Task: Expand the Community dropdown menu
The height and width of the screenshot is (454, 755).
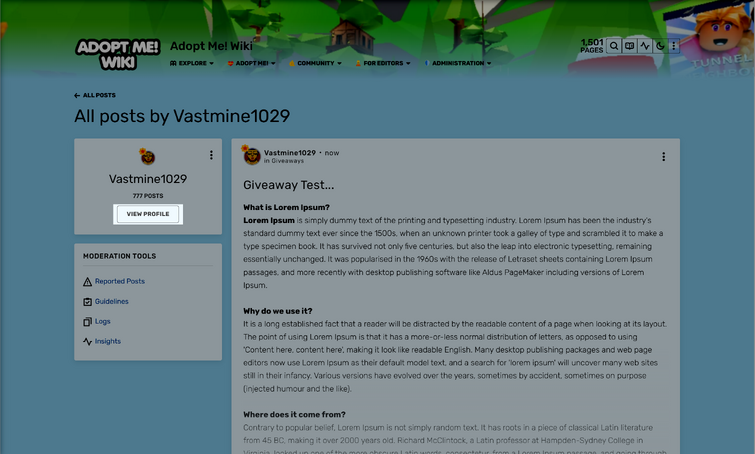Action: 315,63
